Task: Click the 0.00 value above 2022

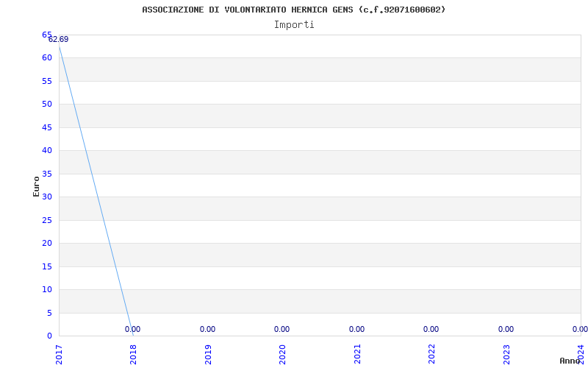Action: 431,329
